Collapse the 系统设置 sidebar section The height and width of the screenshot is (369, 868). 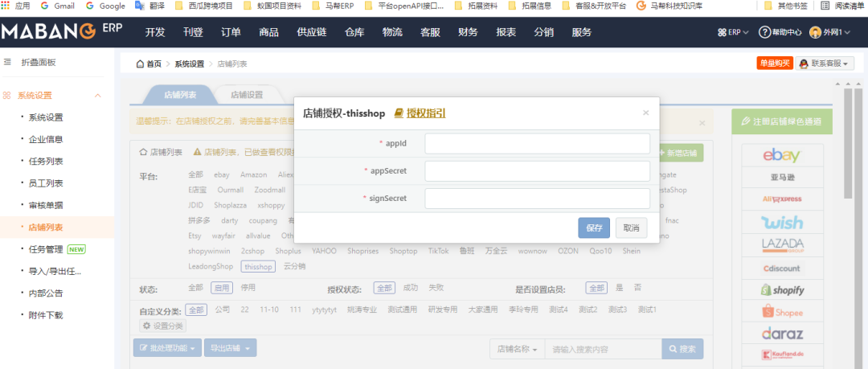coord(98,96)
